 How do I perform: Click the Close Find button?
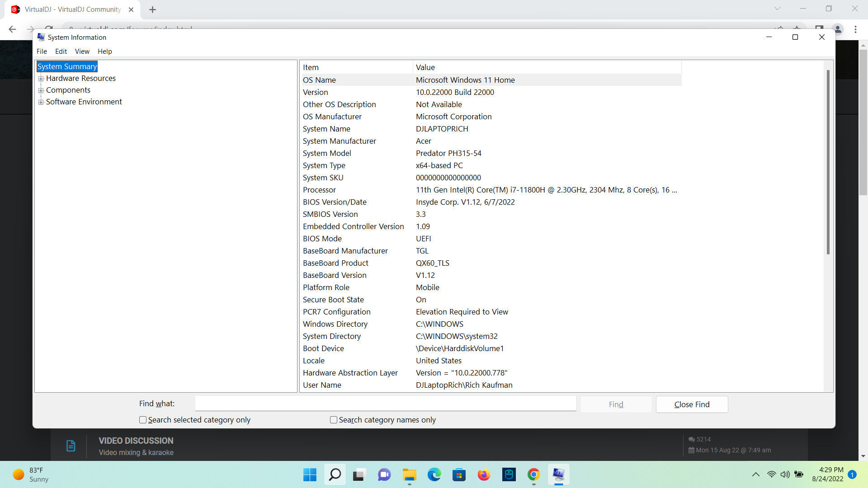[x=692, y=404]
